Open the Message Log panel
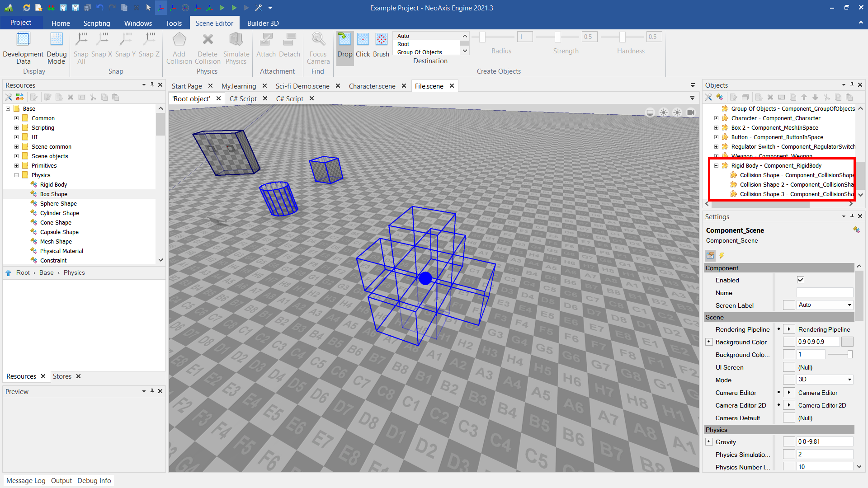Image resolution: width=868 pixels, height=488 pixels. tap(26, 481)
